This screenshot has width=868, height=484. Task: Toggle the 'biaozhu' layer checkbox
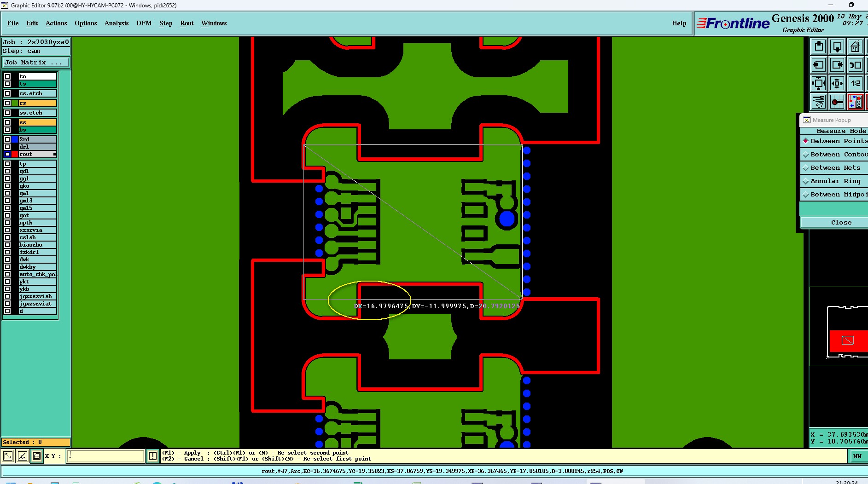tap(7, 245)
